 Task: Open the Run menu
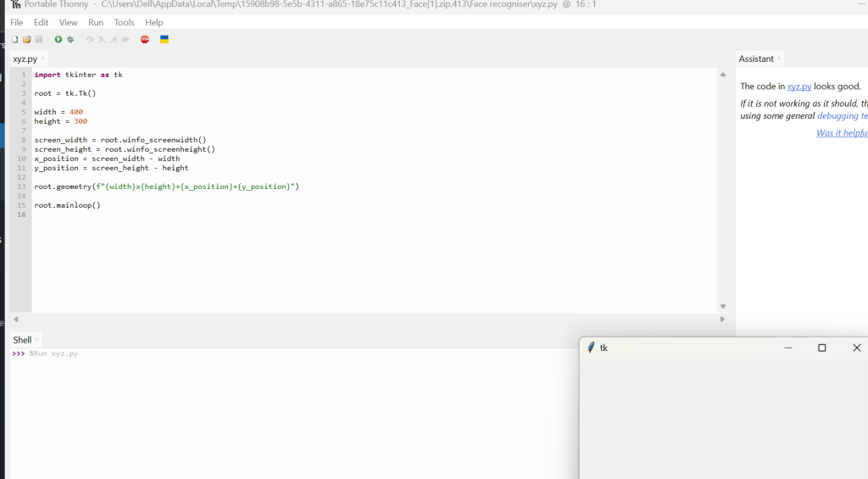pyautogui.click(x=96, y=23)
